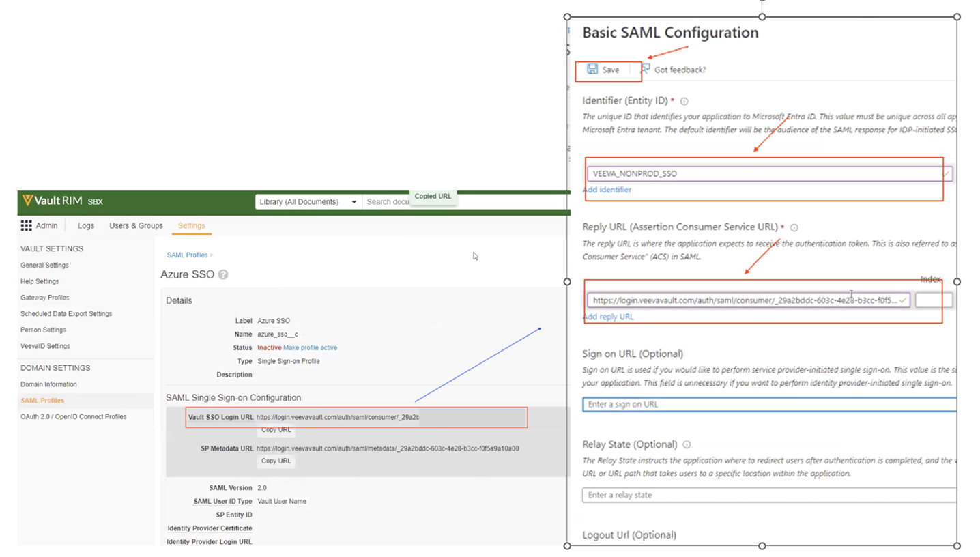Click the Azure SSO page heading
980x557 pixels.
[187, 274]
